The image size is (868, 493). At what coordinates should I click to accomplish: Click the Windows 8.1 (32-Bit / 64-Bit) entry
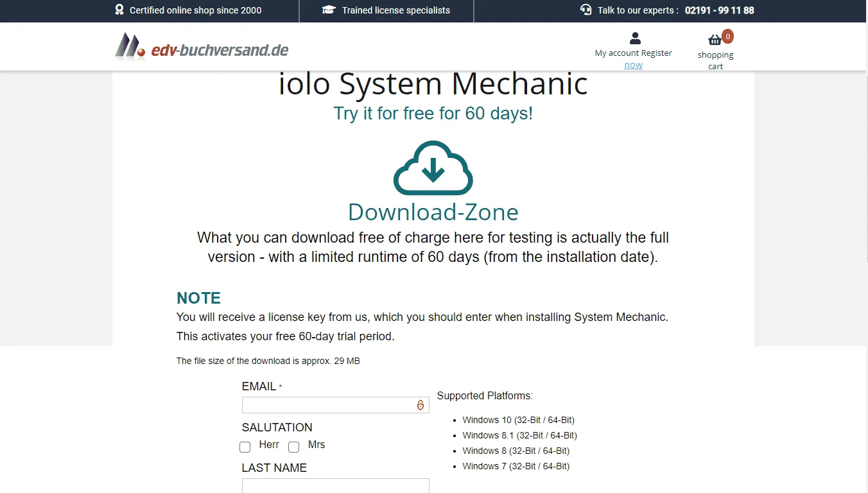(x=519, y=435)
